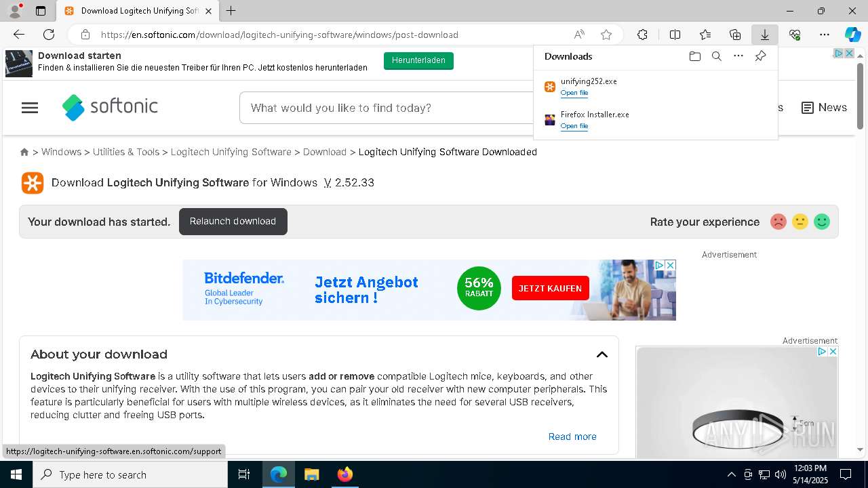Click Windows breadcrumb link

[x=61, y=152]
